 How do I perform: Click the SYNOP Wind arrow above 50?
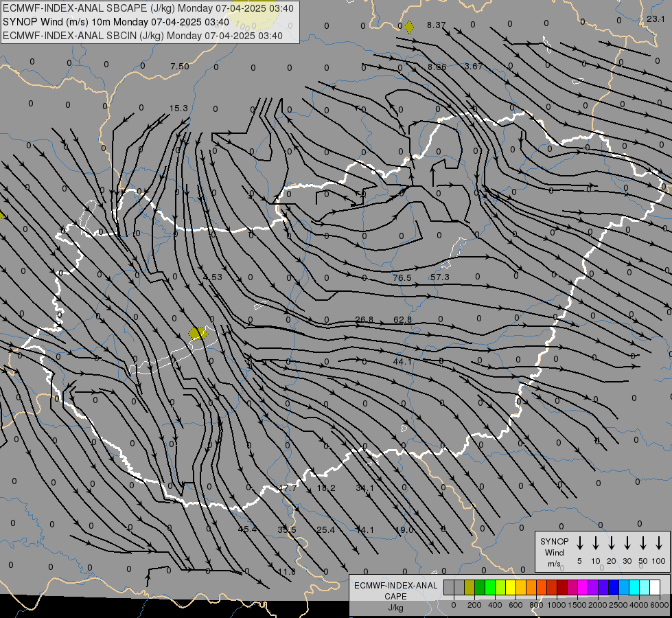point(643,543)
